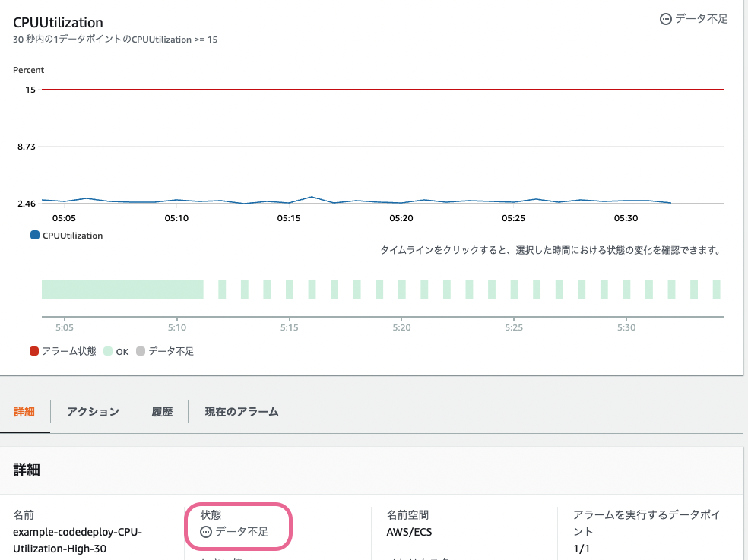Screen dimensions: 748x560
Task: Click a green OK bar on the state timeline
Action: [245, 288]
